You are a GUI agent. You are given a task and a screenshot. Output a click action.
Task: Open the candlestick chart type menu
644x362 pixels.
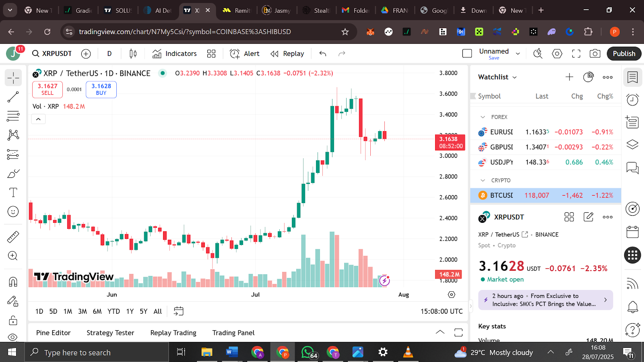[133, 53]
